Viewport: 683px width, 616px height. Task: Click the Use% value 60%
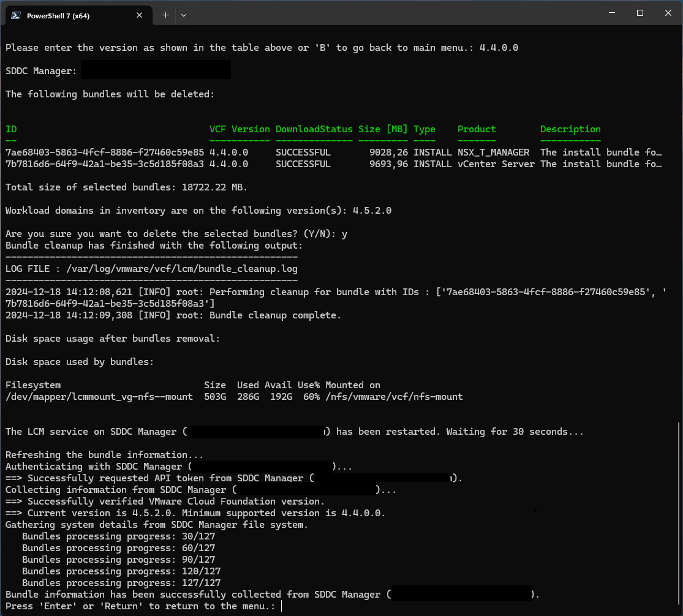(x=311, y=397)
